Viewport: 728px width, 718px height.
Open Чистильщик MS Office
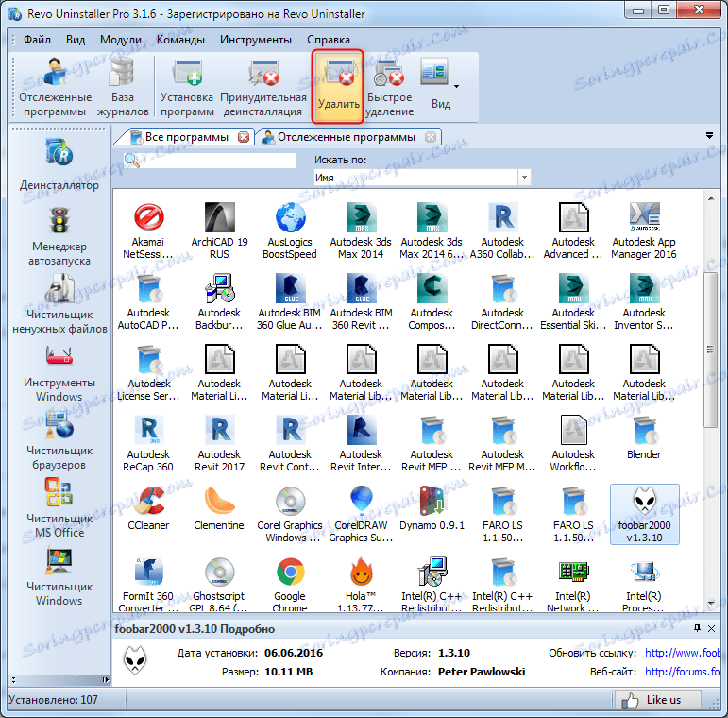pyautogui.click(x=59, y=508)
